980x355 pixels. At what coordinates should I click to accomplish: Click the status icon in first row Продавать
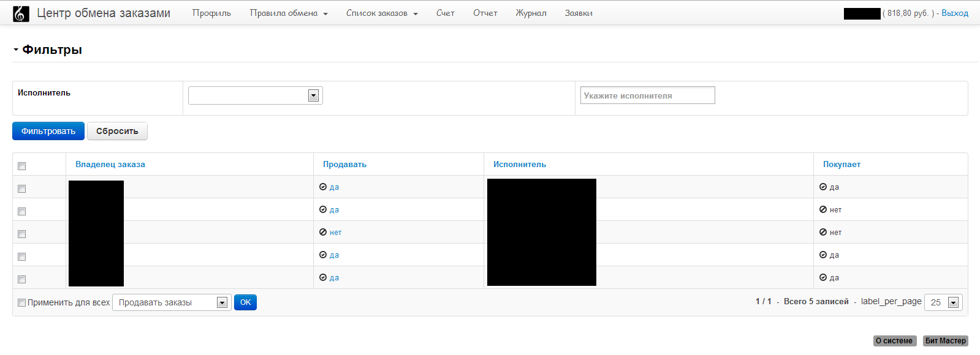pos(323,187)
